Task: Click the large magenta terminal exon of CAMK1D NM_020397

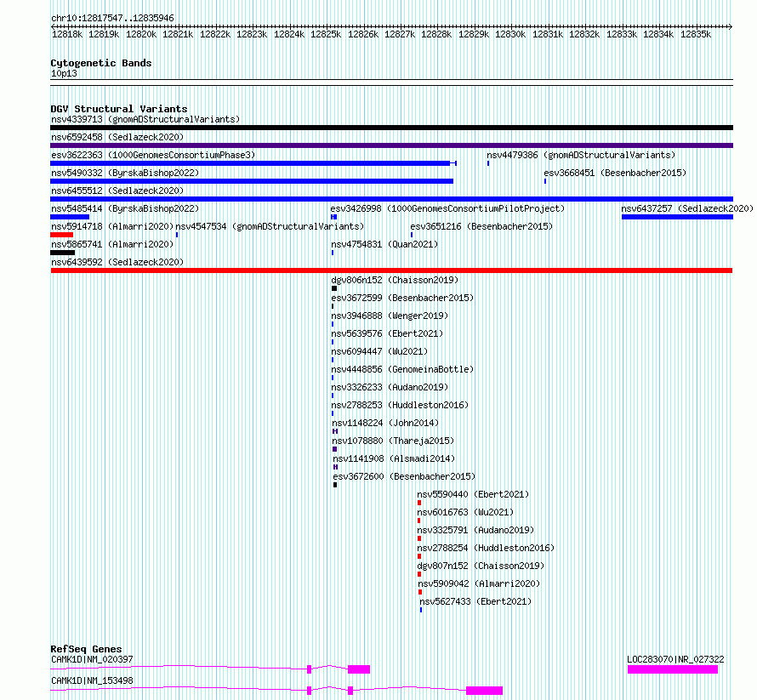Action: tap(359, 669)
